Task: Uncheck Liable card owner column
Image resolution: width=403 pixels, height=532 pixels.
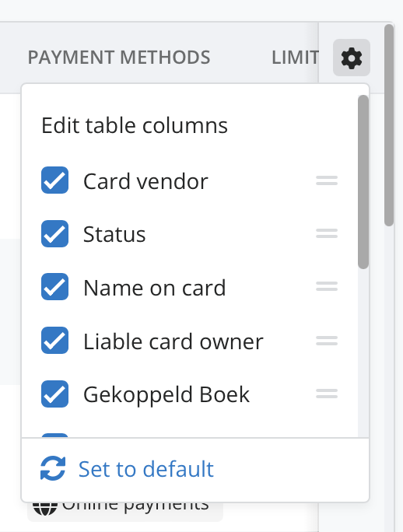Action: click(x=54, y=341)
